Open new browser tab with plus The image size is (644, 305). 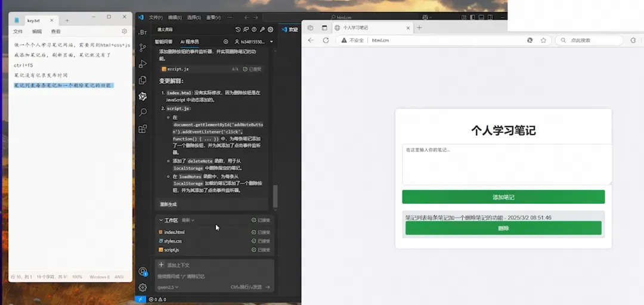pyautogui.click(x=419, y=28)
